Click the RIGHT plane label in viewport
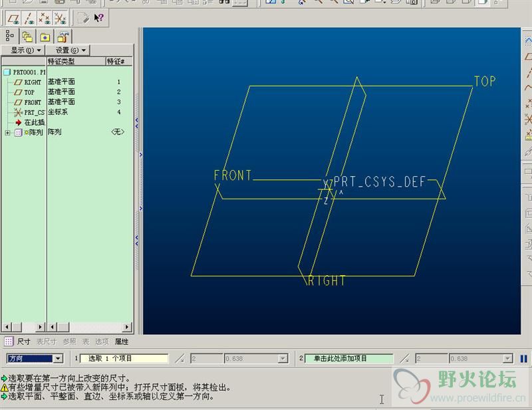The width and height of the screenshot is (532, 410). pyautogui.click(x=327, y=281)
